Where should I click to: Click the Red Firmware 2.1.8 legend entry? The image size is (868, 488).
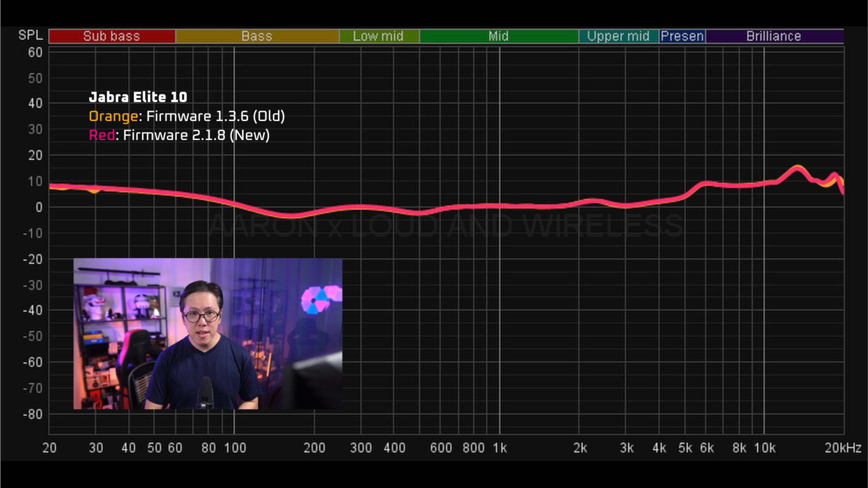[x=179, y=135]
